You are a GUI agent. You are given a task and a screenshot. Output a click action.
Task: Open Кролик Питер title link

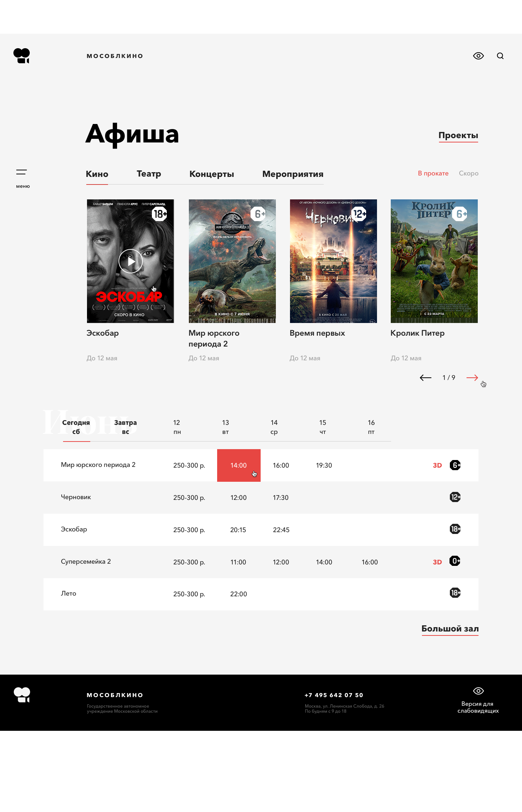pos(418,333)
